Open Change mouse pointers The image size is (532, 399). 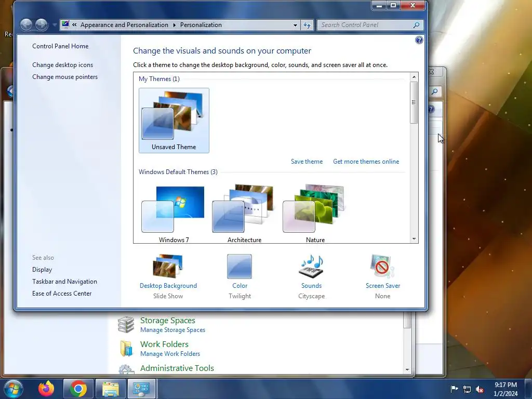click(x=65, y=77)
